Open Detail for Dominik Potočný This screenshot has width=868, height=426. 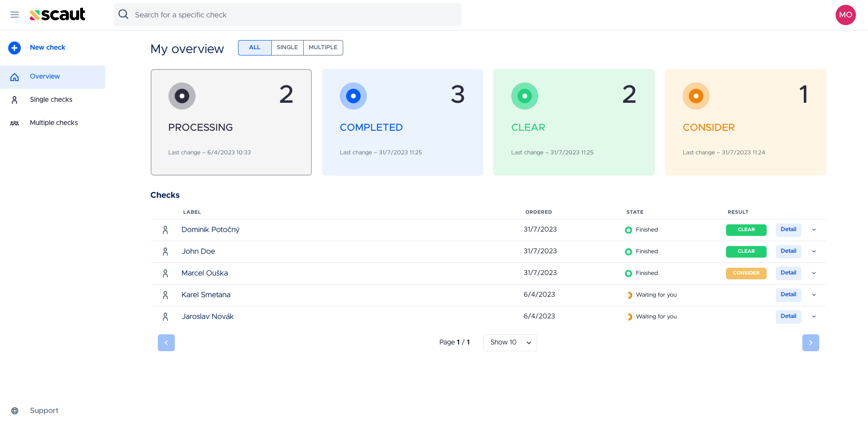click(788, 230)
